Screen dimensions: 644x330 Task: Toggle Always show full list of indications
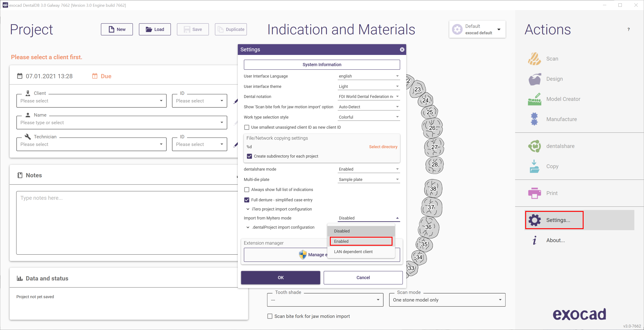tap(246, 189)
